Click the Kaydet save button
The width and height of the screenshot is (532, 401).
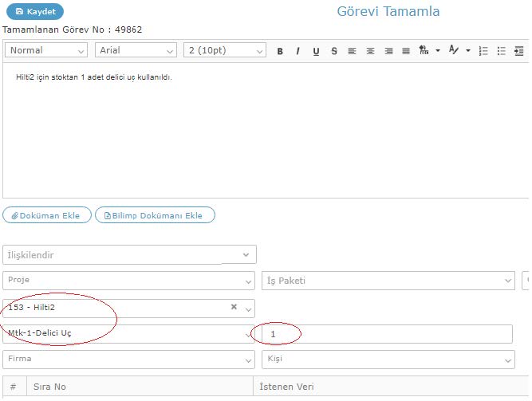(35, 11)
